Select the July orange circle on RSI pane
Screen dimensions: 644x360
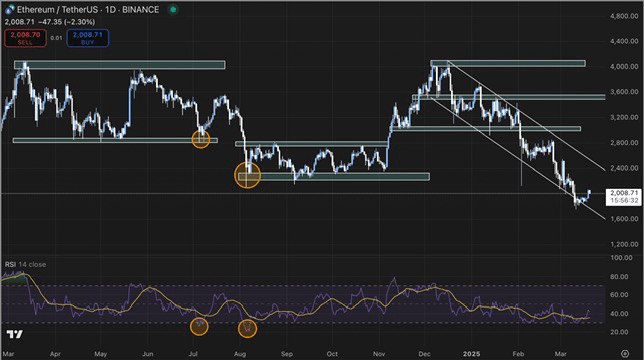199,327
